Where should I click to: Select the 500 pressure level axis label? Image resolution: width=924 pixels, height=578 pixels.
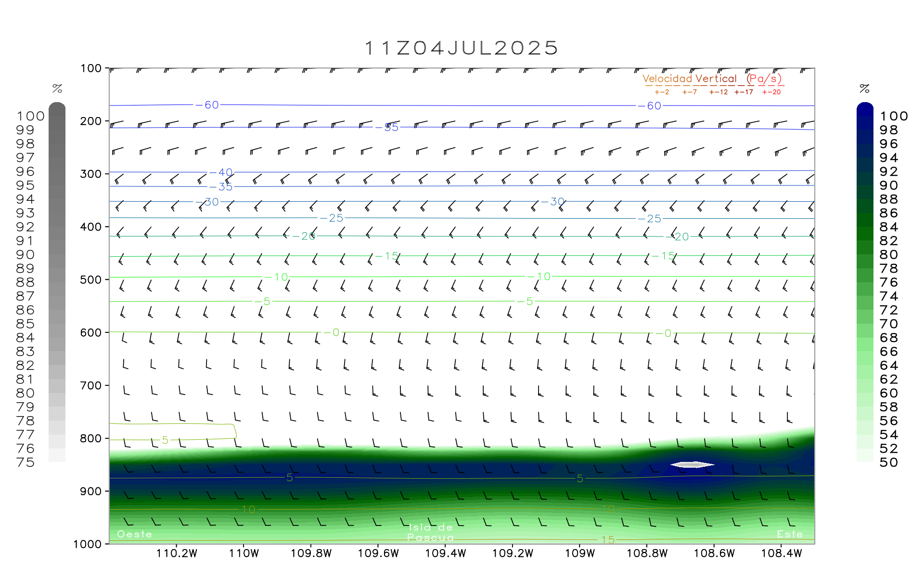click(x=91, y=280)
